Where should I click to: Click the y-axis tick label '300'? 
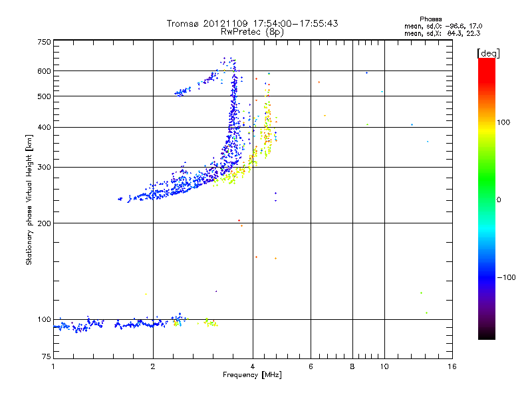44,168
